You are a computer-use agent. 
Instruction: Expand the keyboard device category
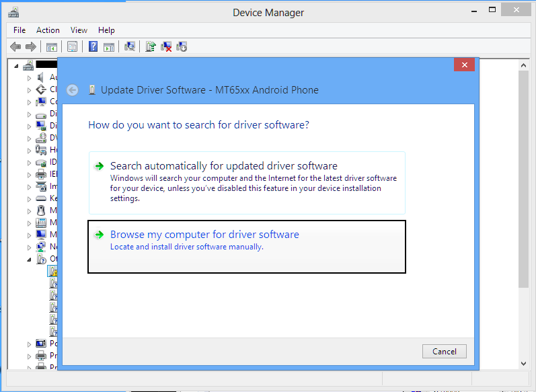[x=29, y=198]
